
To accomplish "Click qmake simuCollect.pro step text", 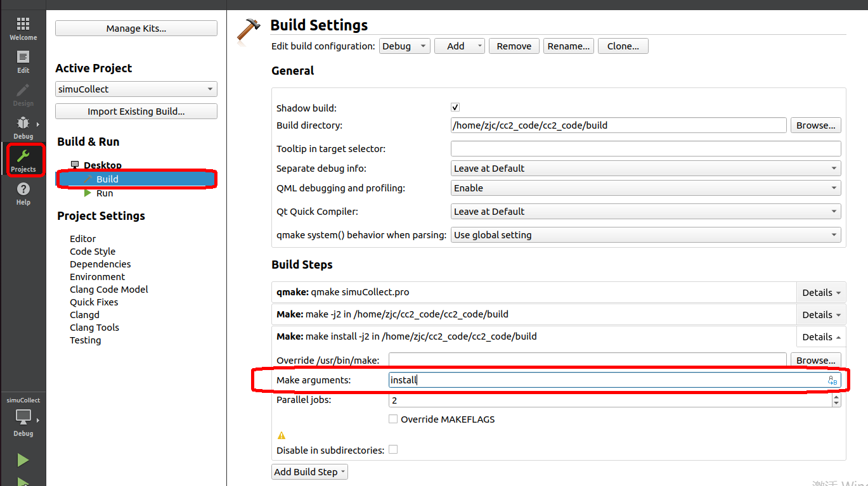I will coord(343,293).
